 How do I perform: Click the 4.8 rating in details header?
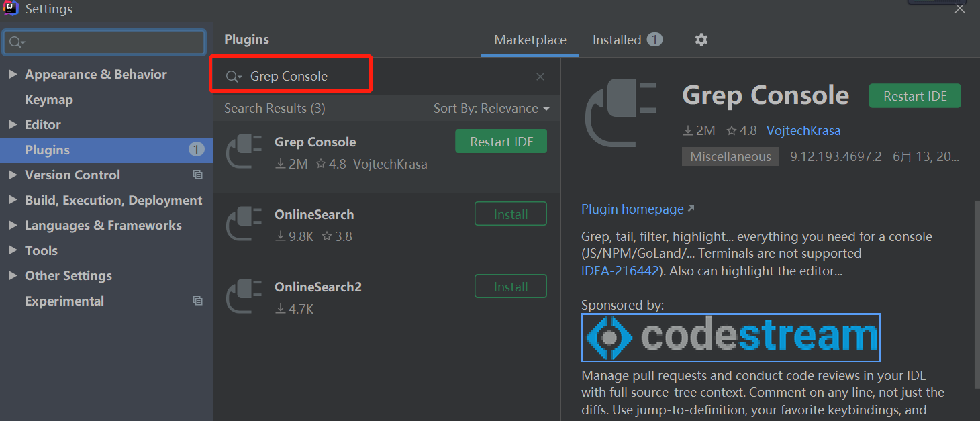pyautogui.click(x=742, y=130)
